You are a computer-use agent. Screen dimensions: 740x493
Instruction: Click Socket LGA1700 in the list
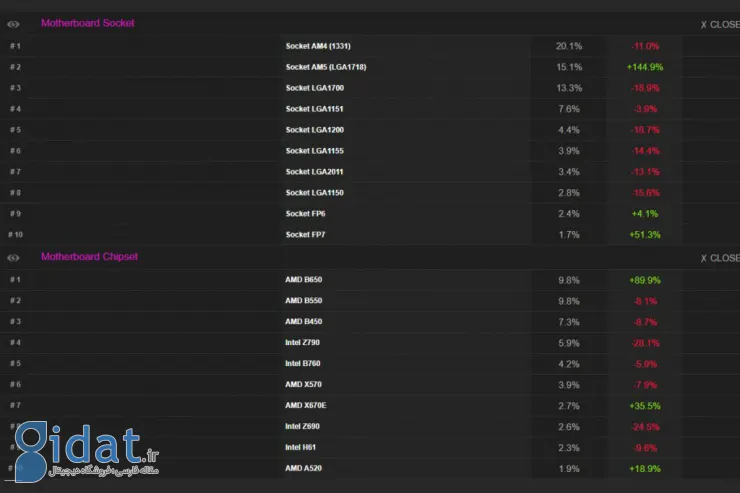point(314,88)
